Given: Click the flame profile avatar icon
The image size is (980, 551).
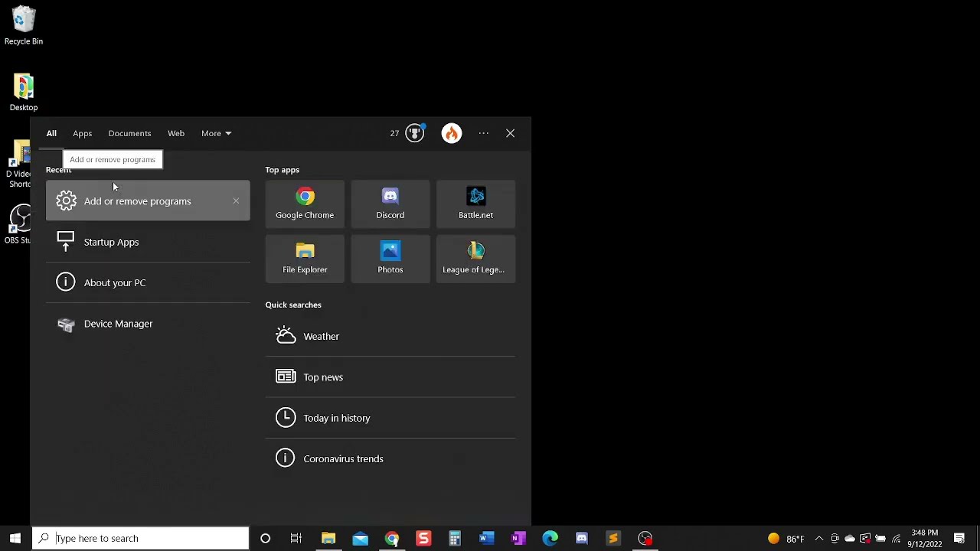Looking at the screenshot, I should pos(452,133).
